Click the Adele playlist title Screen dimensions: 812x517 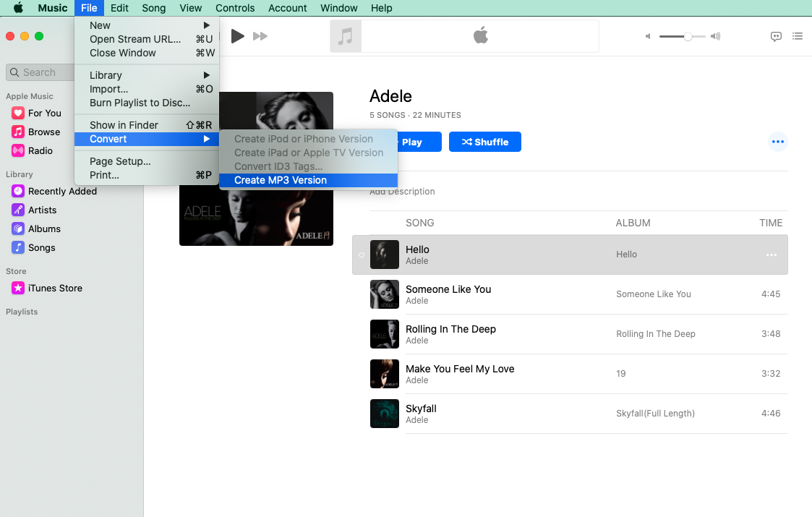390,96
